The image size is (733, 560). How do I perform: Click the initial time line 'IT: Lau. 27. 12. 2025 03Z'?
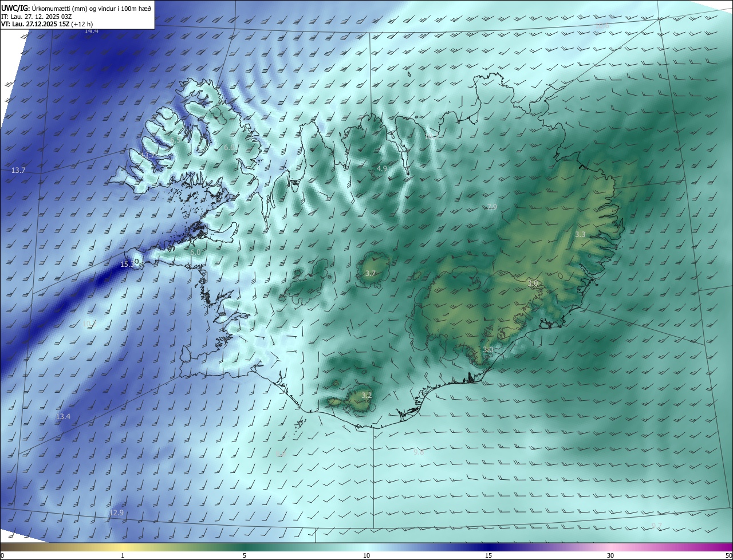click(37, 17)
